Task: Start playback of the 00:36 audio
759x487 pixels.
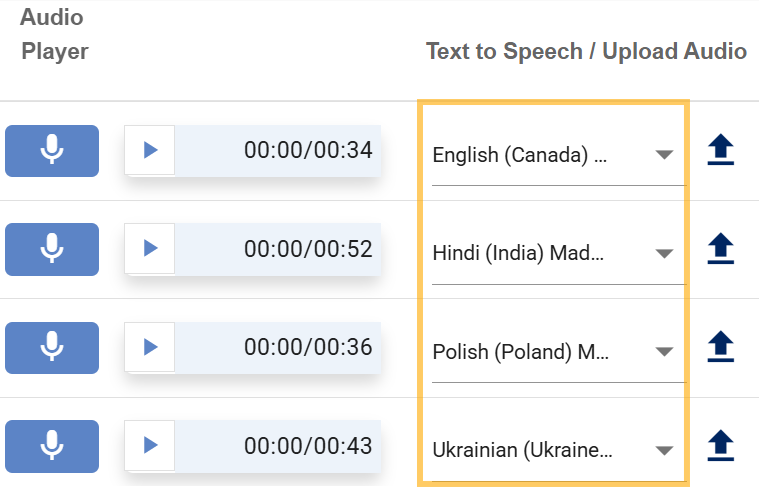Action: [150, 347]
